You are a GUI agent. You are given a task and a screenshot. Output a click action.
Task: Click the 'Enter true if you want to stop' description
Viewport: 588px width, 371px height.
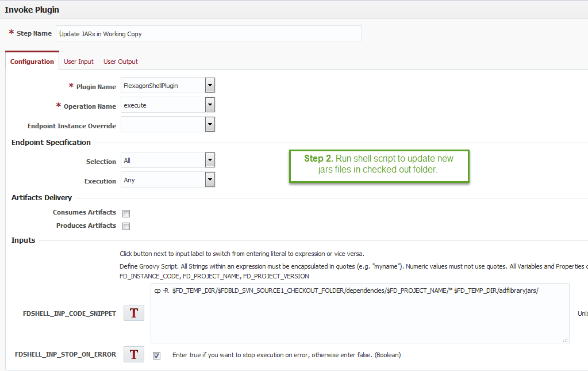[x=286, y=355]
